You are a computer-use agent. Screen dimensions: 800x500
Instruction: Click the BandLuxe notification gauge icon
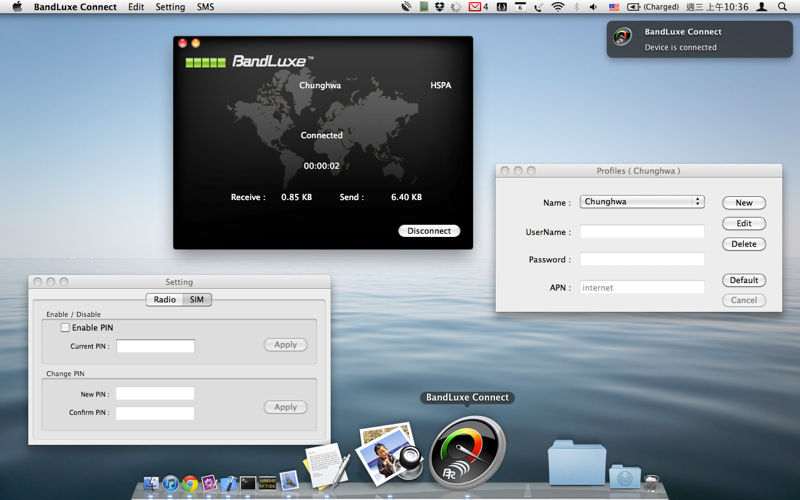coord(622,36)
